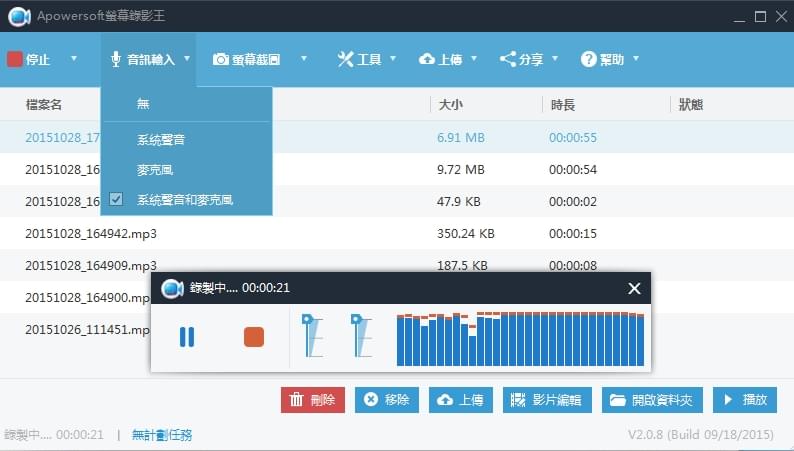The height and width of the screenshot is (451, 794).
Task: Open the 無計劃任務 scheduled task link
Action: pos(162,435)
